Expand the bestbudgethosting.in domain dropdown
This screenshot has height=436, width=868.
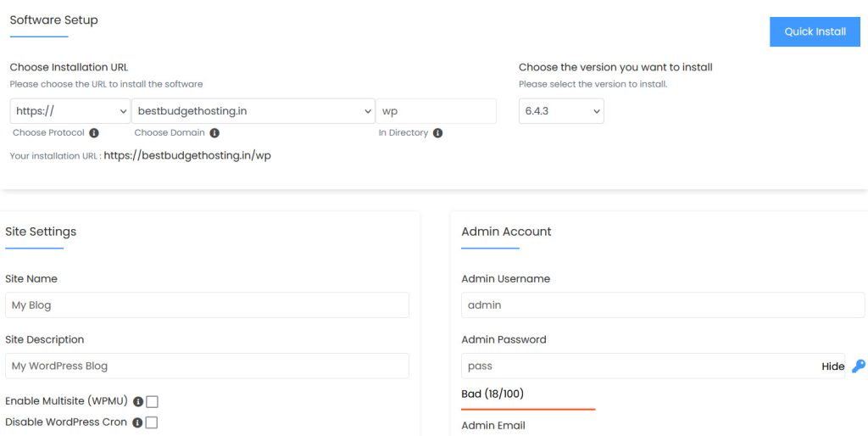coord(253,111)
